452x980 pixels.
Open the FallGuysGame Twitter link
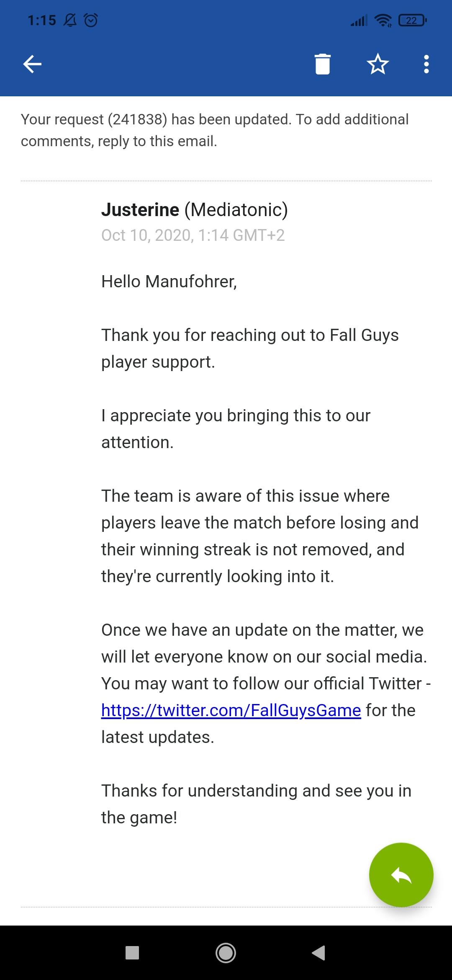click(231, 710)
